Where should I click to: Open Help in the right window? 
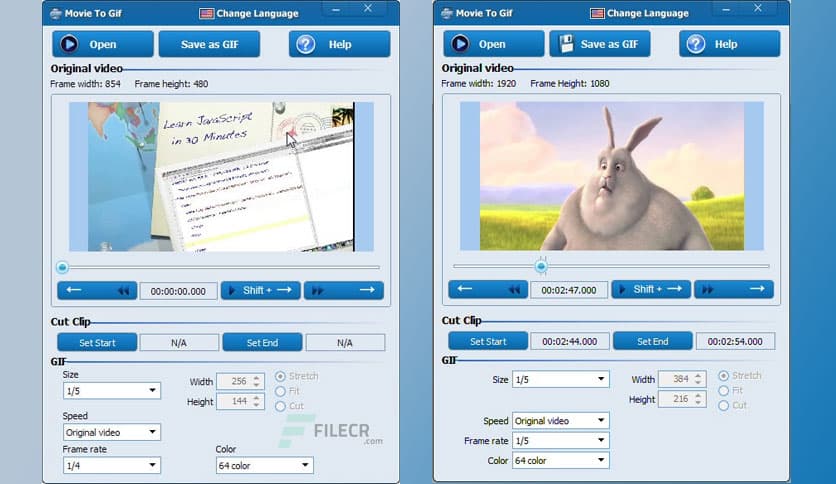click(x=729, y=44)
